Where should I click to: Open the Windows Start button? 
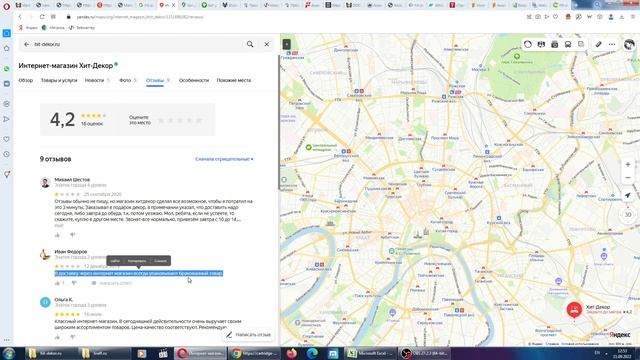click(x=9, y=353)
